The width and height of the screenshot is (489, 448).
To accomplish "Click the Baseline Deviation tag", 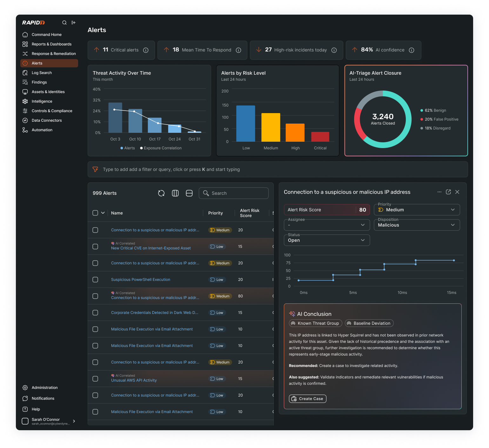I will [x=369, y=323].
